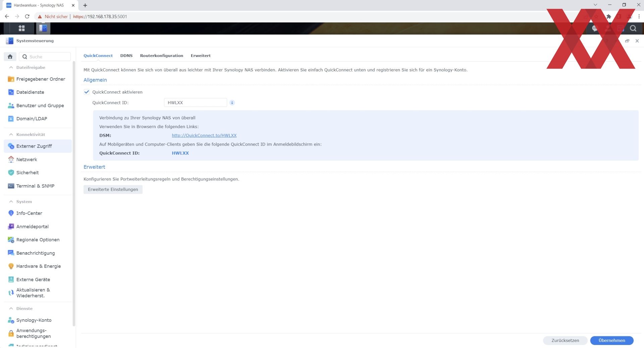Screen dimensions: 644x348
Task: Click the Freigegebener Ordner icon
Action: (x=11, y=79)
